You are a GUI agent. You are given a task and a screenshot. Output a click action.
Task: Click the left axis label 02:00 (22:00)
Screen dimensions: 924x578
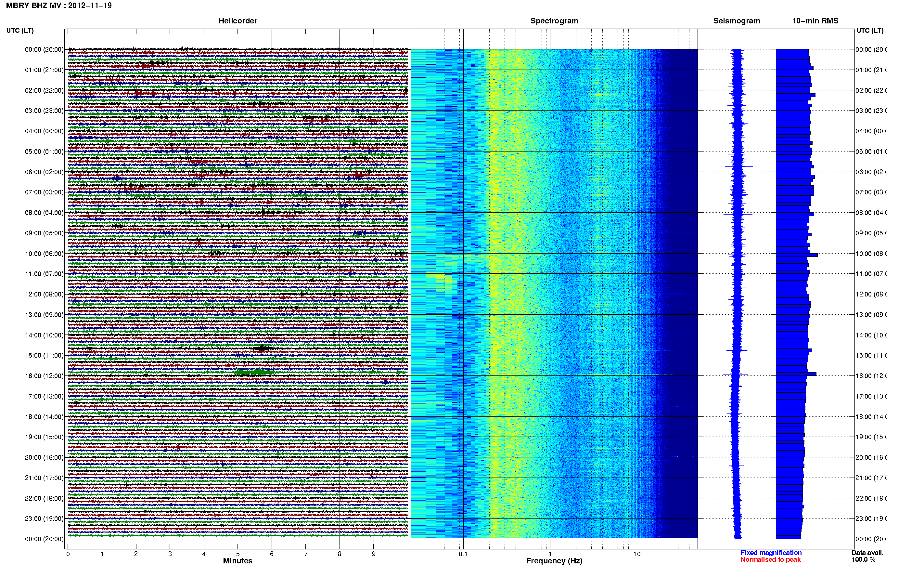[44, 90]
